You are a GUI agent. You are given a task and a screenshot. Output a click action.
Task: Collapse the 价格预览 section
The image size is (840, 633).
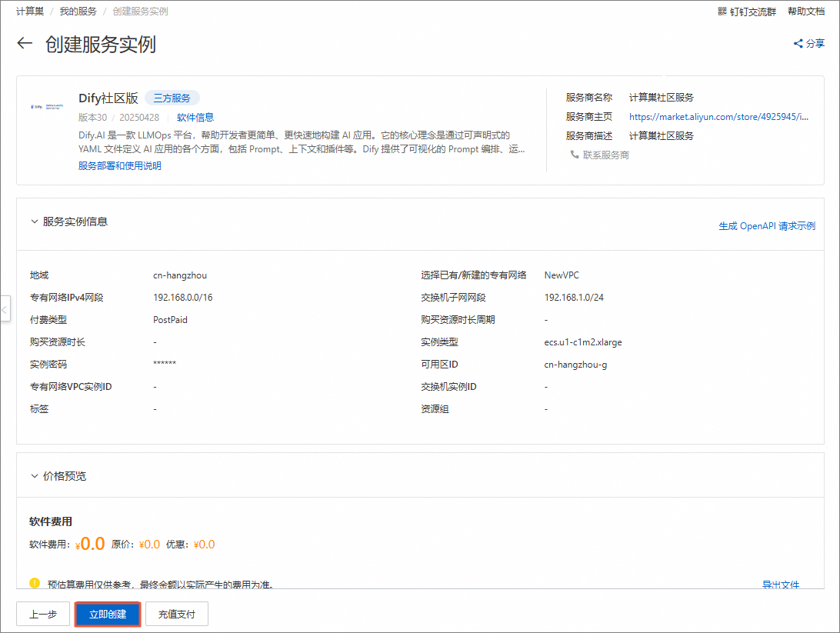pyautogui.click(x=35, y=476)
